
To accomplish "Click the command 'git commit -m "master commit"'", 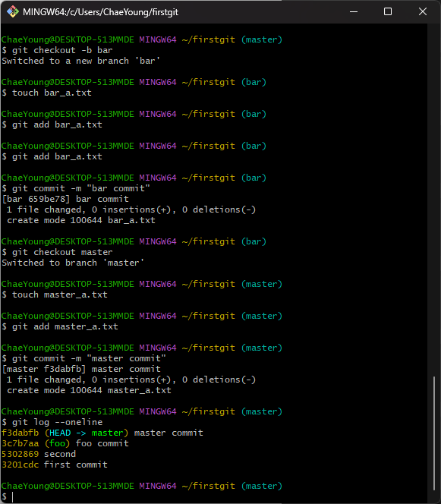I will pyautogui.click(x=89, y=358).
